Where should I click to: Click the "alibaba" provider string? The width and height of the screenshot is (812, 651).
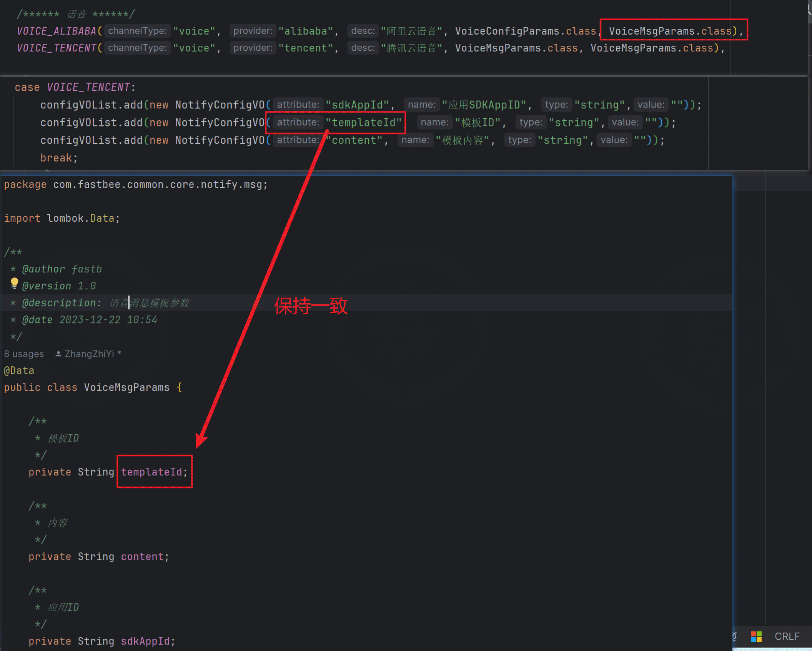pyautogui.click(x=306, y=31)
